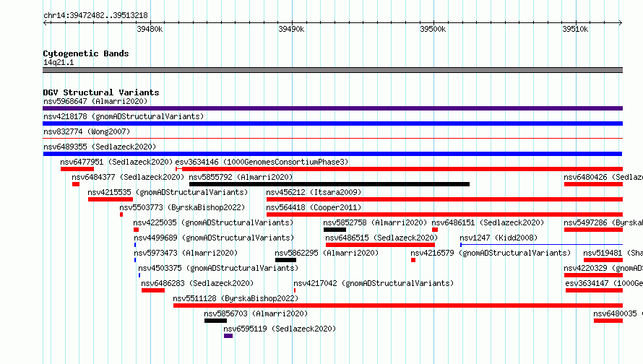Click nsv5856703 (Almarri2020) label
The height and width of the screenshot is (364, 643).
click(x=256, y=313)
